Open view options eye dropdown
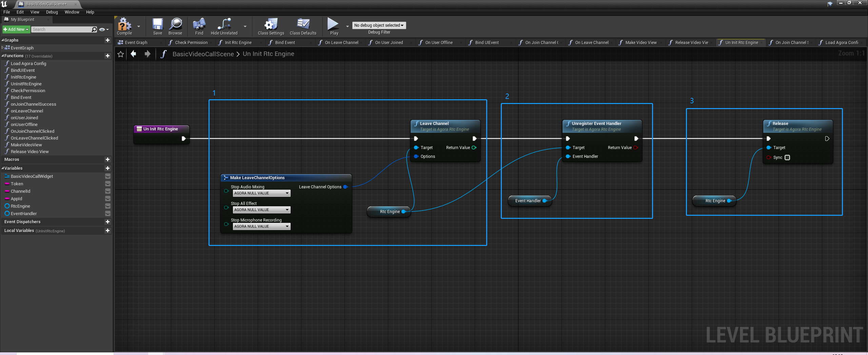The width and height of the screenshot is (868, 355). (x=104, y=29)
